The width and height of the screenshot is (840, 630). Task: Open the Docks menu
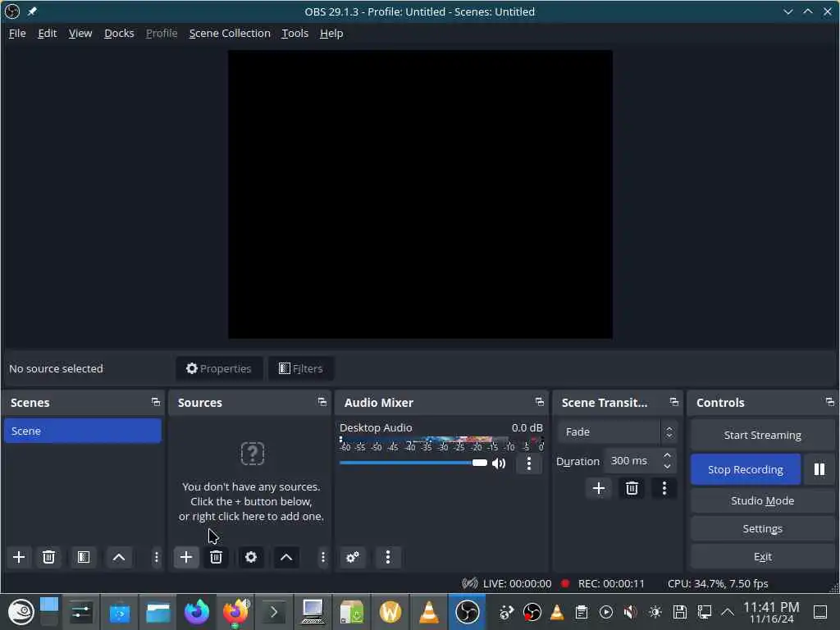point(119,33)
